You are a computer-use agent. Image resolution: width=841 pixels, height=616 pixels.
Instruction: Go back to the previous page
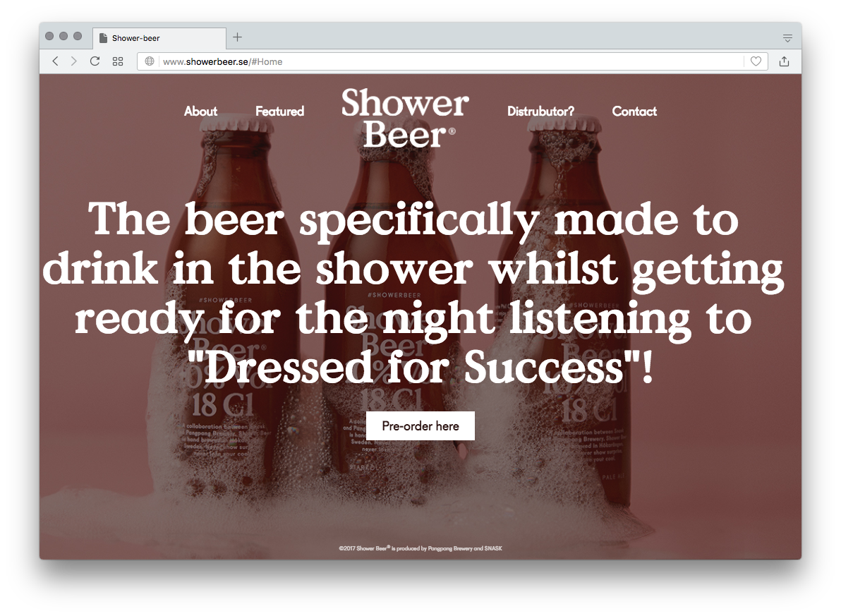[x=55, y=61]
